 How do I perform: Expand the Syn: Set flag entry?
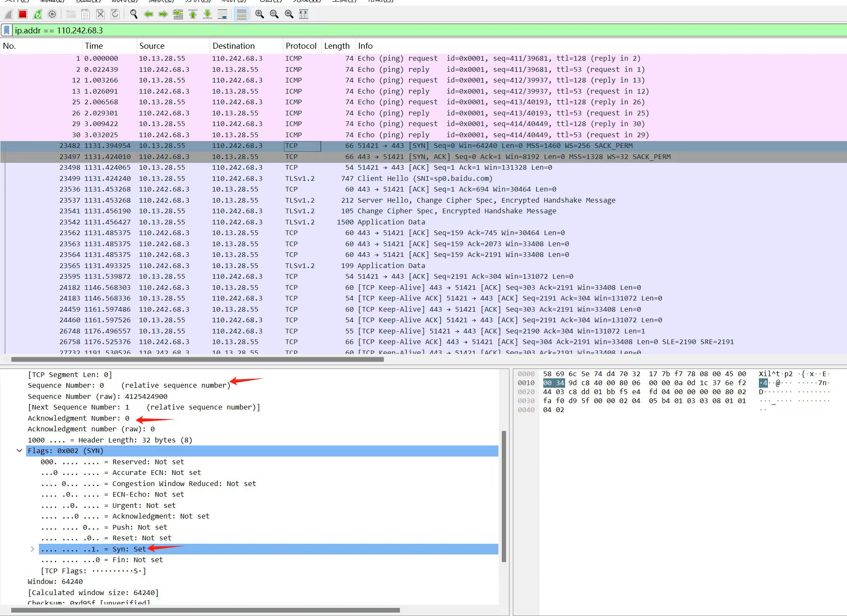[x=33, y=549]
